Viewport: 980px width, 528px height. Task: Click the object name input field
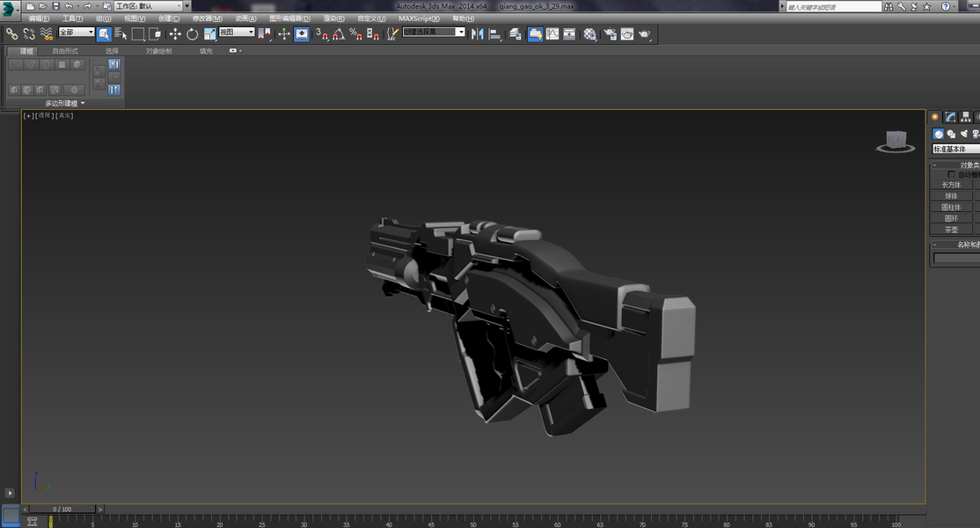(x=957, y=258)
